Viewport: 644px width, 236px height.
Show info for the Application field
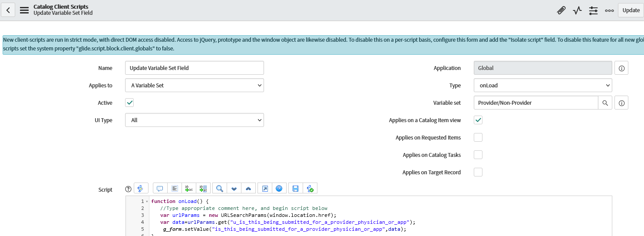pyautogui.click(x=621, y=68)
